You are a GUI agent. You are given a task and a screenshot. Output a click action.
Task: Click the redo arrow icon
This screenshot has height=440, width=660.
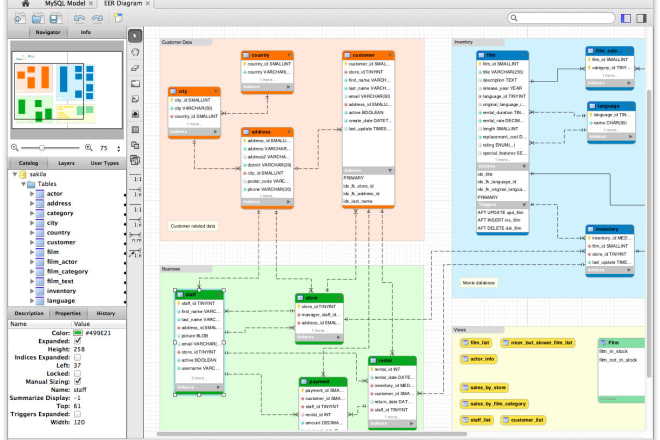tap(98, 18)
